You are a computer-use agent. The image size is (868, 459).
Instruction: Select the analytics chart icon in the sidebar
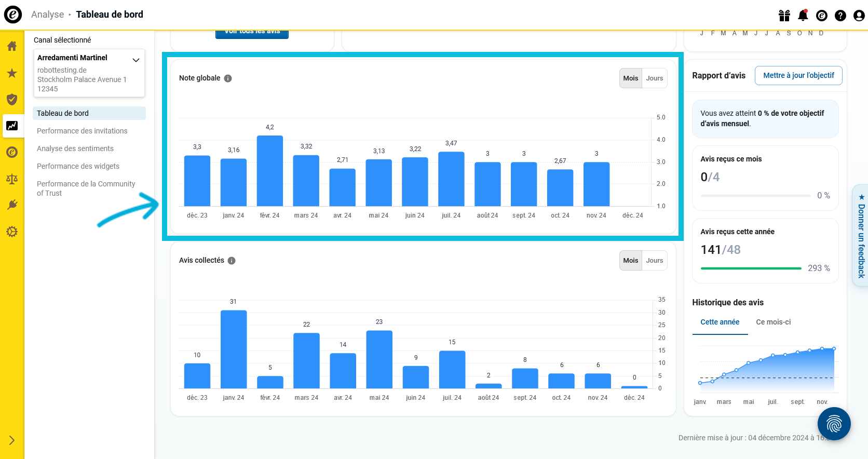click(x=12, y=126)
